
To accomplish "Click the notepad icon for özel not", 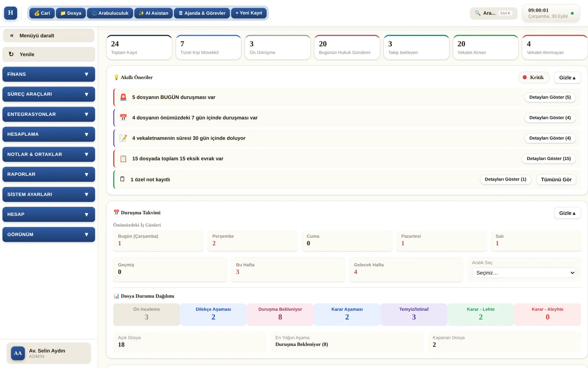I will click(x=122, y=179).
